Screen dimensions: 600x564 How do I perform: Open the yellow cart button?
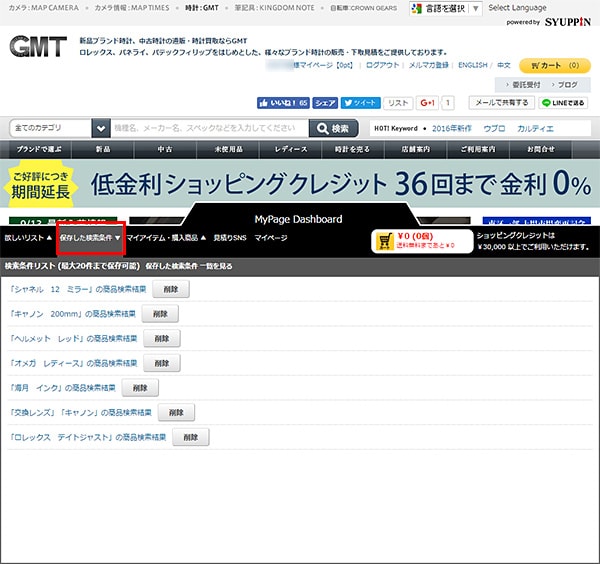555,66
